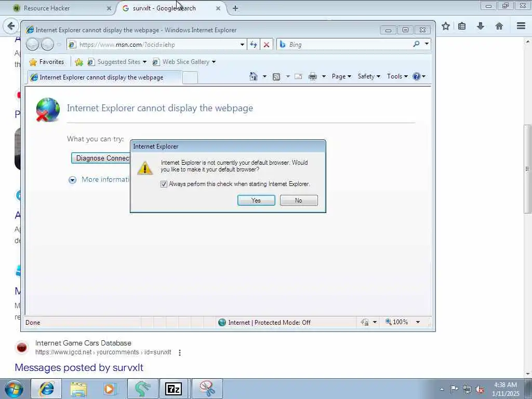Viewport: 532px width, 399px height.
Task: Open the Print dropdown arrow
Action: (x=324, y=76)
